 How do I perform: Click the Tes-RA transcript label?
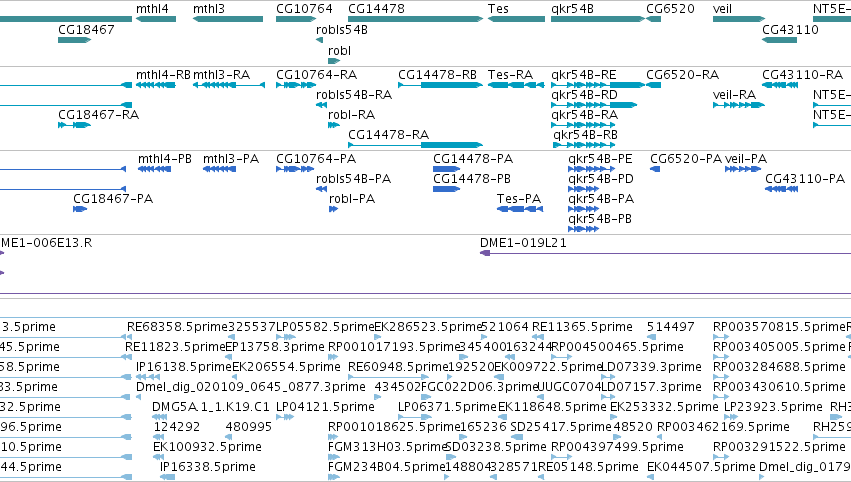[511, 75]
